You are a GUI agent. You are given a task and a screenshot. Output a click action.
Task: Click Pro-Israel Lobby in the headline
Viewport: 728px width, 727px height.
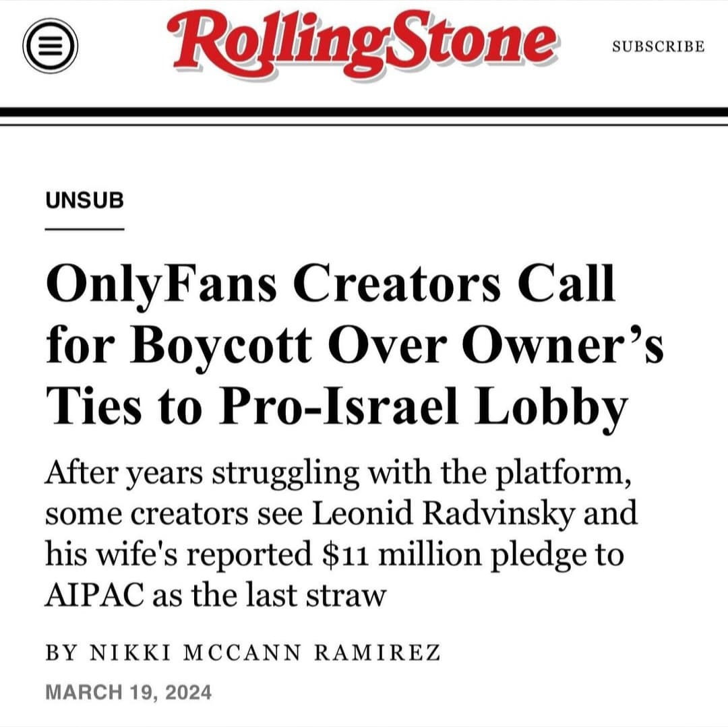423,408
